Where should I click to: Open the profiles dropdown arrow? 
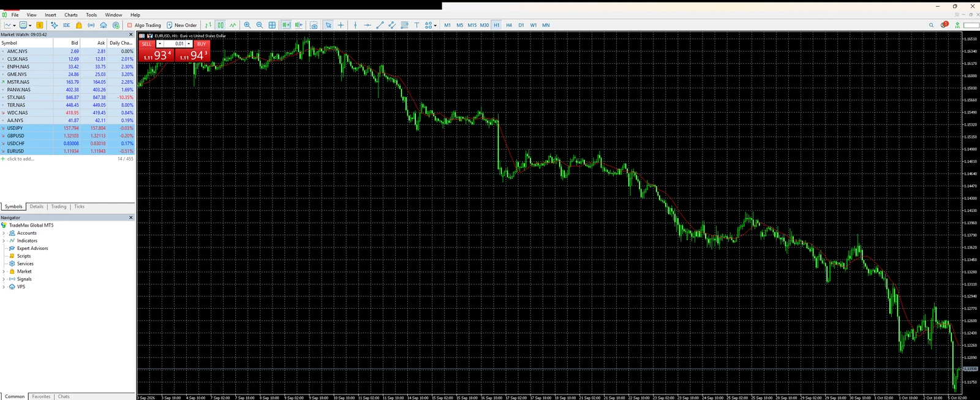tap(30, 26)
